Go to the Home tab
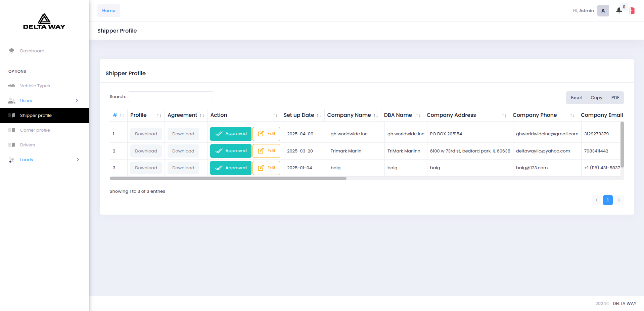644x311 pixels. click(x=109, y=11)
